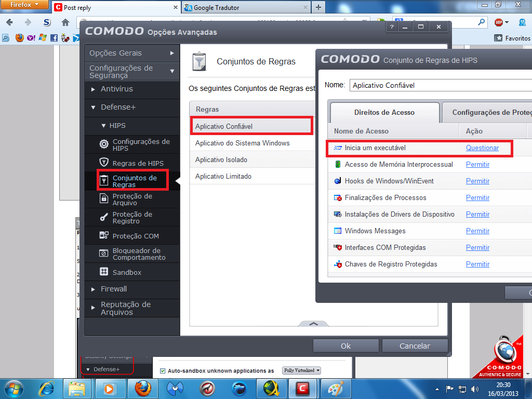532x399 pixels.
Task: Click Hooks de Windows/WinEvent icon
Action: click(x=338, y=181)
